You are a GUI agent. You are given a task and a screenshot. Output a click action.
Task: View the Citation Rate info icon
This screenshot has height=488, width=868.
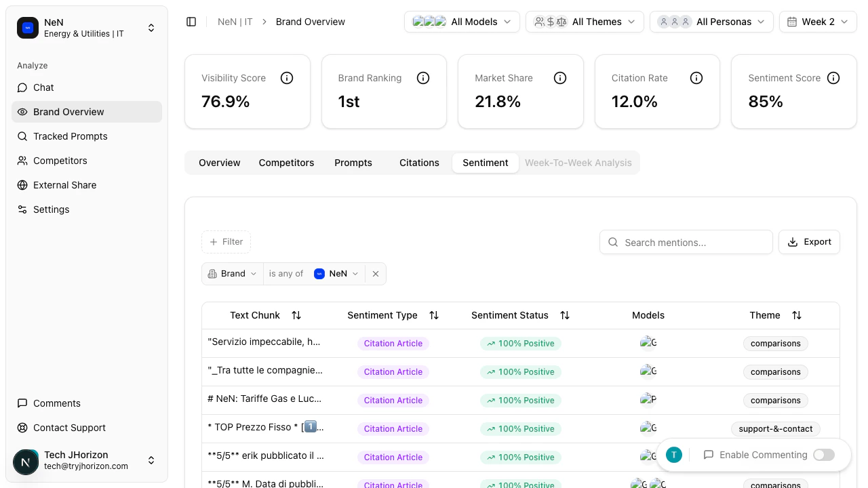696,78
